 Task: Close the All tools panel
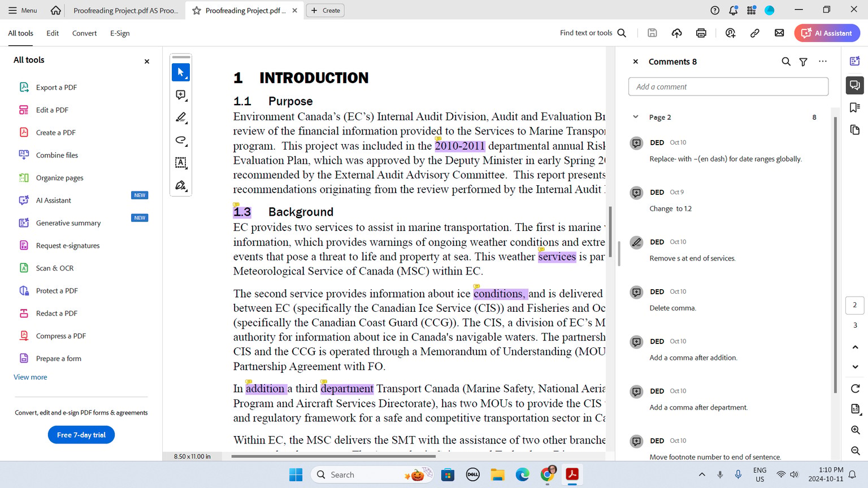[147, 62]
